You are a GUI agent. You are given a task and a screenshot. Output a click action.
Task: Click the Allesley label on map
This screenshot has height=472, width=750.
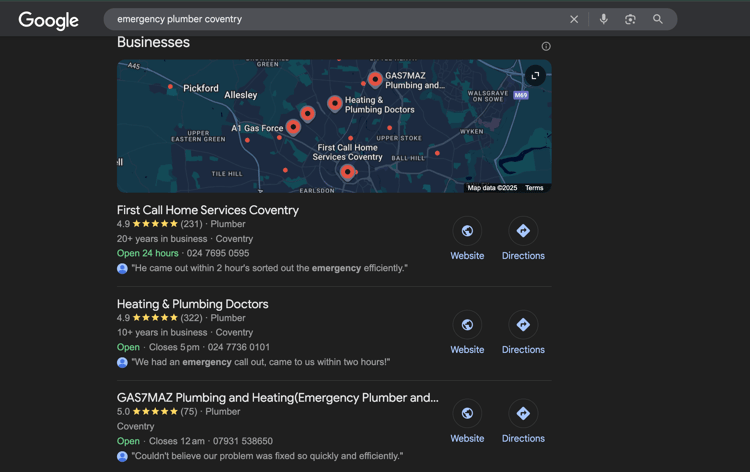[241, 95]
